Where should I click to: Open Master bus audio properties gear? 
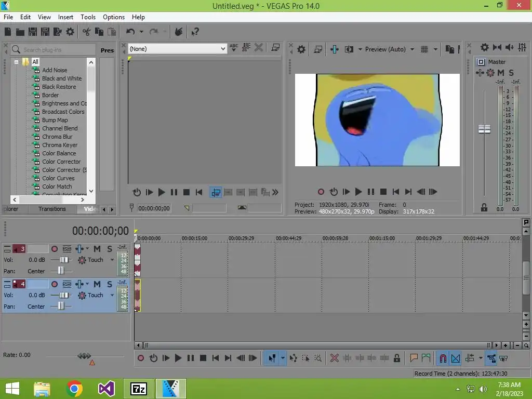click(x=485, y=47)
